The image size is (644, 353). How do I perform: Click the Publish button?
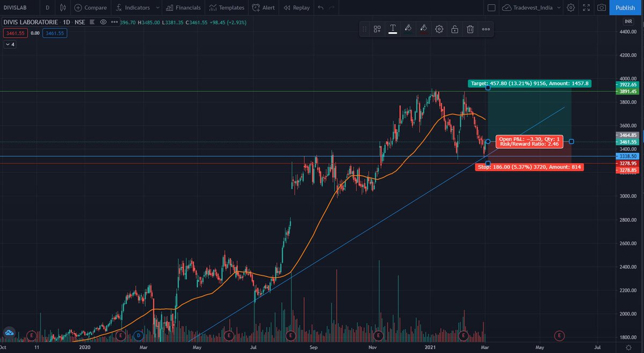[624, 8]
